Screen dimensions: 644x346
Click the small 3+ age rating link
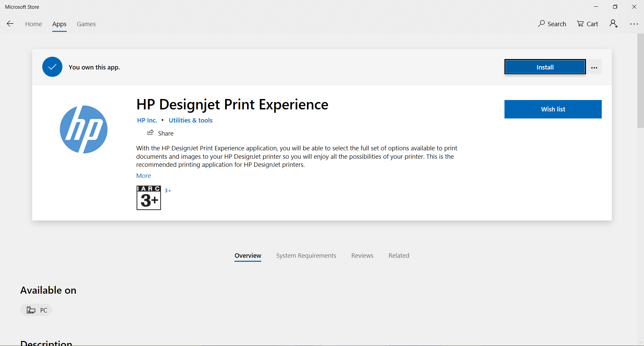[x=168, y=190]
